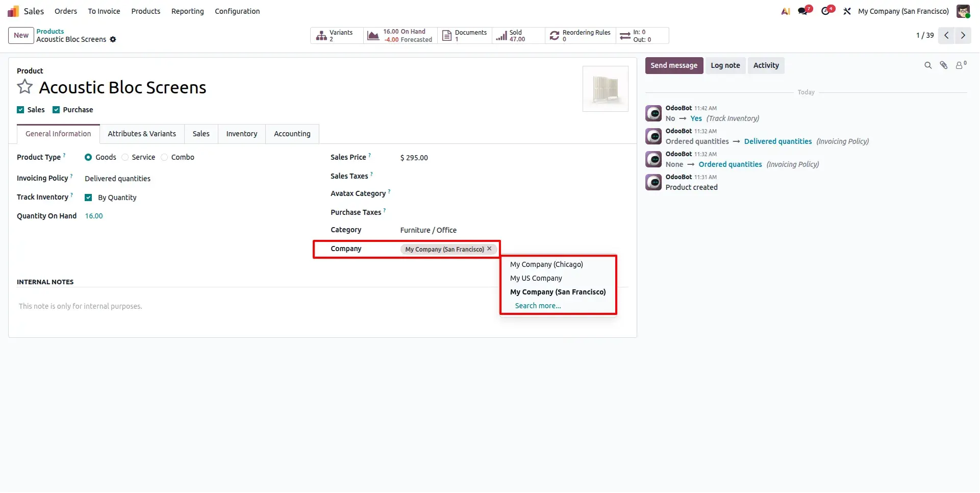The image size is (980, 493).
Task: Show tooltip for Sales Price help mark
Action: click(370, 155)
